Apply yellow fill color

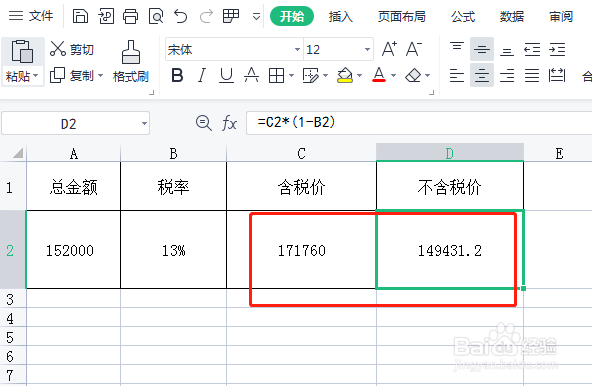[x=345, y=76]
